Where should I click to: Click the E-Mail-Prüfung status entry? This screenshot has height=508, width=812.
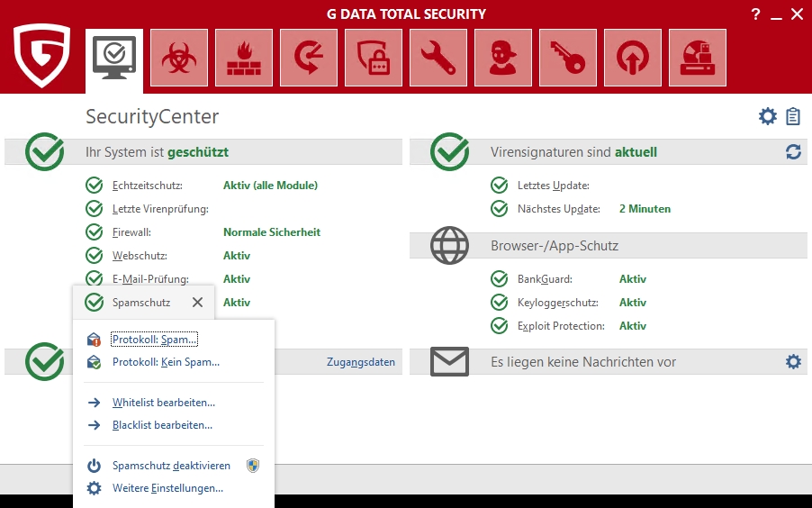[x=150, y=279]
